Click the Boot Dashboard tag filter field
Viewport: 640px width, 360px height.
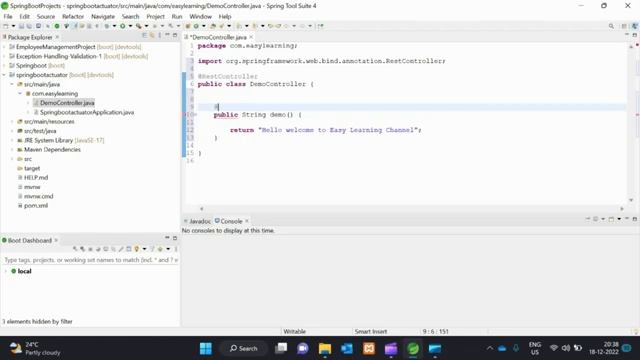pyautogui.click(x=91, y=260)
